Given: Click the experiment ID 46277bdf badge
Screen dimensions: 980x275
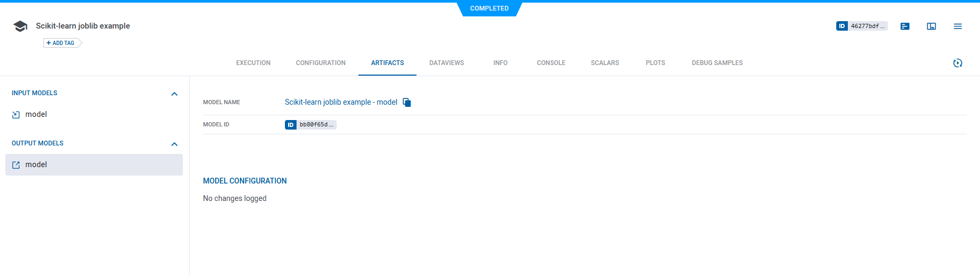Looking at the screenshot, I should (862, 26).
